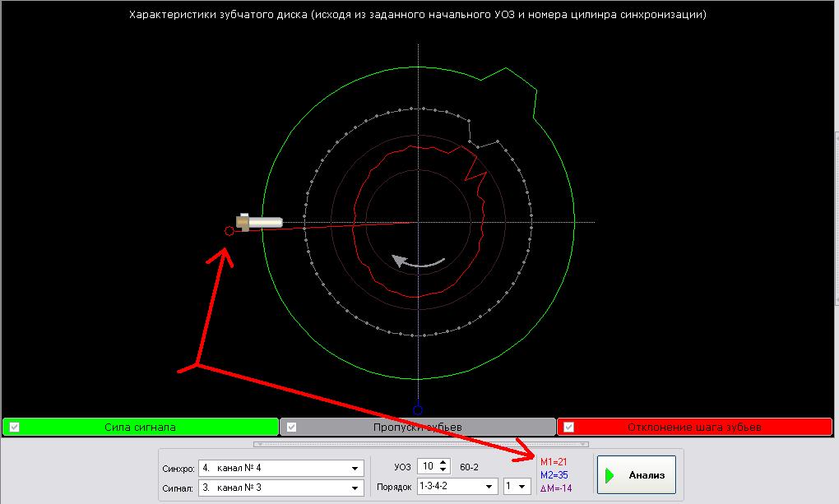
Task: Click the Синхро: label
Action: [178, 469]
